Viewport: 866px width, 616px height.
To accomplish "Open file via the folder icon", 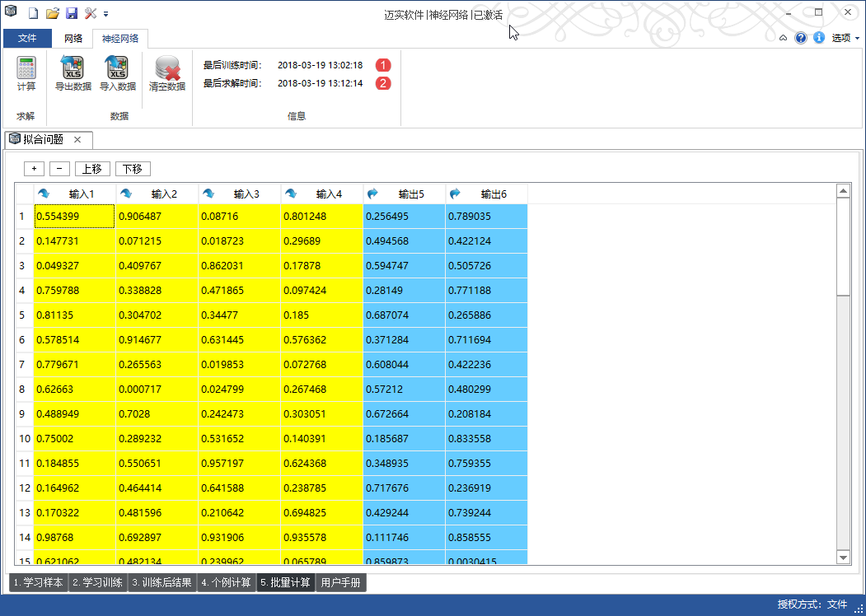I will pos(53,13).
